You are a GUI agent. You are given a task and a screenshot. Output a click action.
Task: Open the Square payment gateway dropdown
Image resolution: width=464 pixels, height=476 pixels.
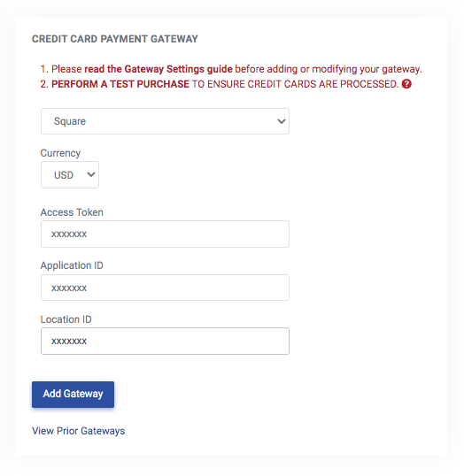[x=165, y=121]
